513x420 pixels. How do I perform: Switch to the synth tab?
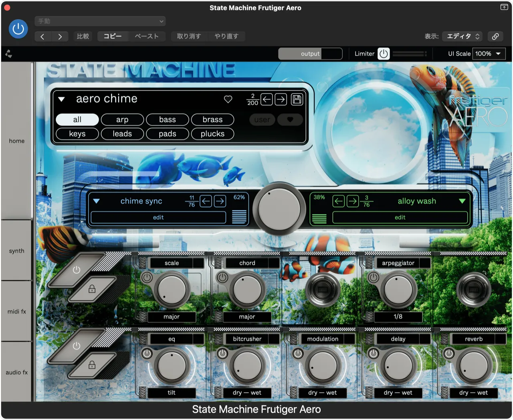point(17,251)
